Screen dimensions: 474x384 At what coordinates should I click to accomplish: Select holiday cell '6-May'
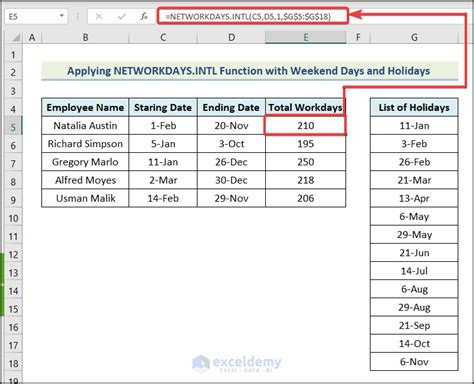(x=414, y=216)
